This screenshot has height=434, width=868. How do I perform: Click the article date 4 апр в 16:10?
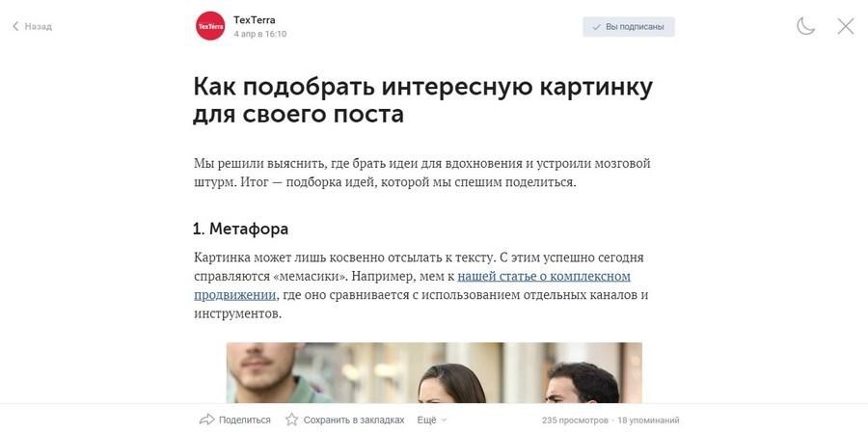click(x=260, y=34)
